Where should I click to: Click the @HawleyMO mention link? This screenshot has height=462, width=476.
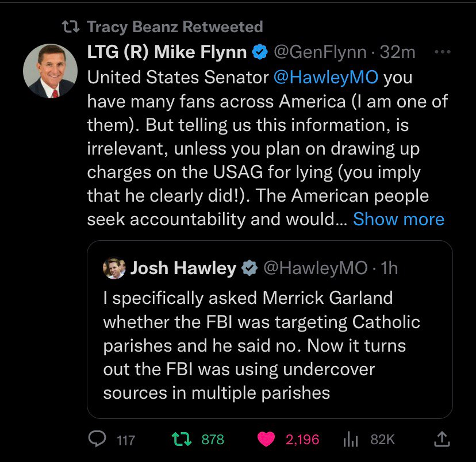click(326, 78)
